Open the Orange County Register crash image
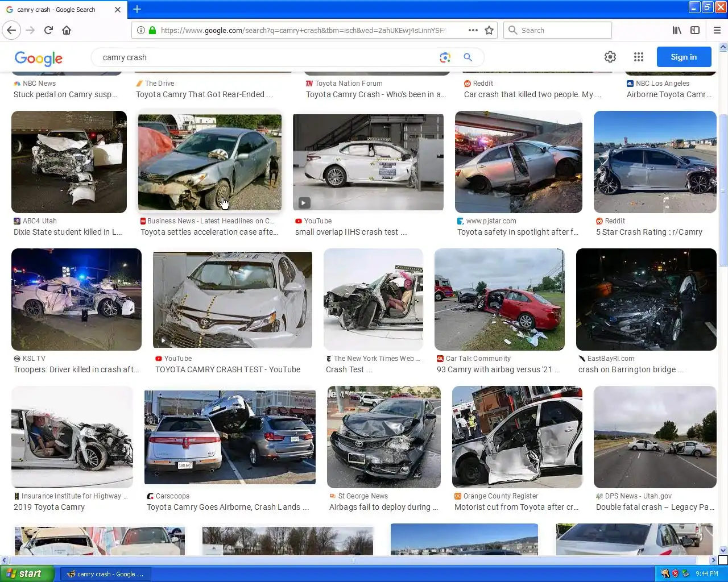 click(x=517, y=437)
